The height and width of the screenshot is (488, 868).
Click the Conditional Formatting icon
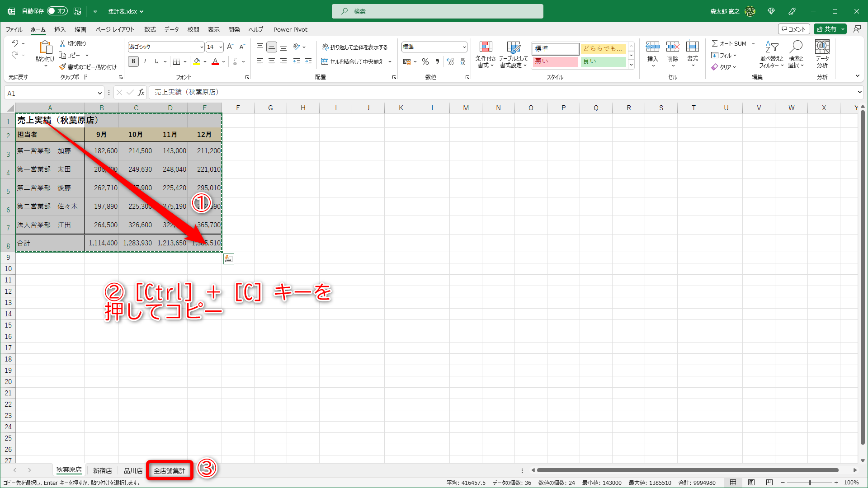pos(486,47)
